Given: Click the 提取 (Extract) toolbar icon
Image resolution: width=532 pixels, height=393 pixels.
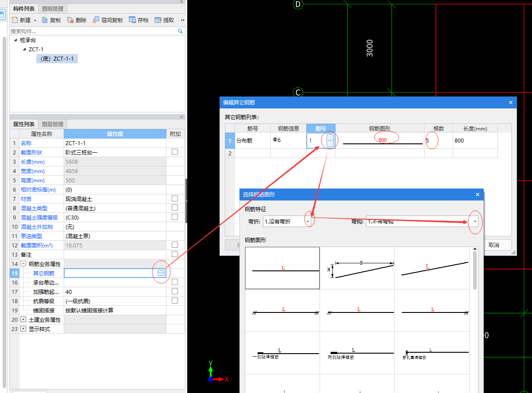Looking at the screenshot, I should 158,20.
